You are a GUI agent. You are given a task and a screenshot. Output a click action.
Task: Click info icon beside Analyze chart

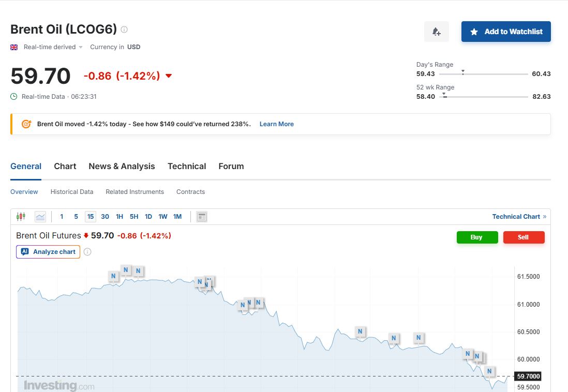tap(87, 252)
